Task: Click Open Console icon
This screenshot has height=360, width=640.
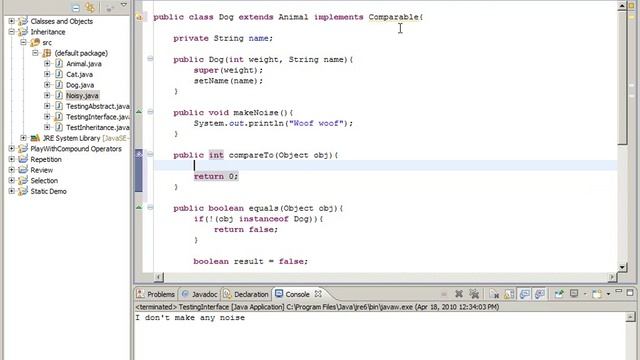Action: 597,294
